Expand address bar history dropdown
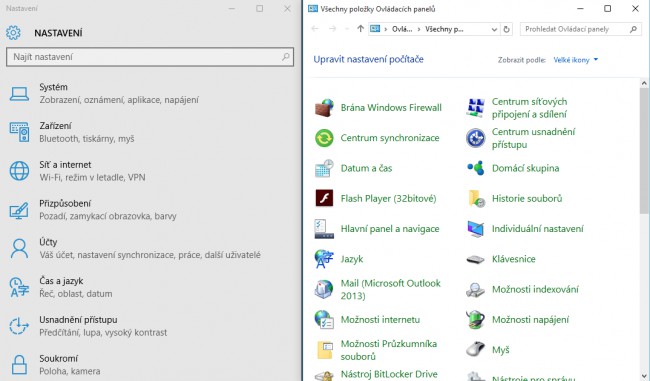650x381 pixels. click(494, 29)
